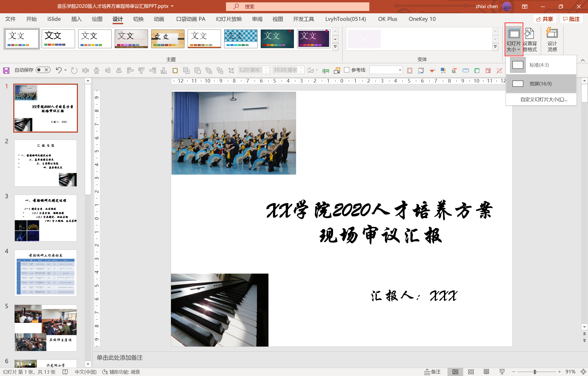
Task: Click 设计灵感 design ideas icon
Action: 552,40
